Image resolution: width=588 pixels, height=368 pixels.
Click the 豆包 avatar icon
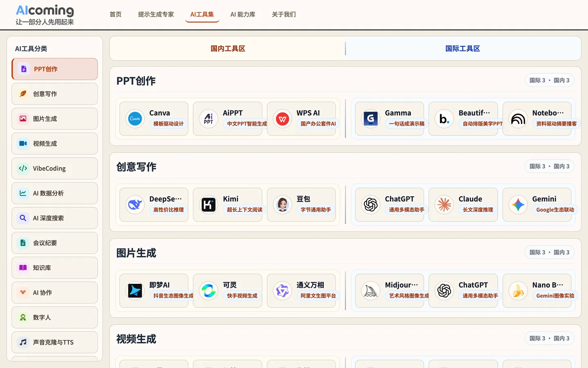pyautogui.click(x=283, y=204)
